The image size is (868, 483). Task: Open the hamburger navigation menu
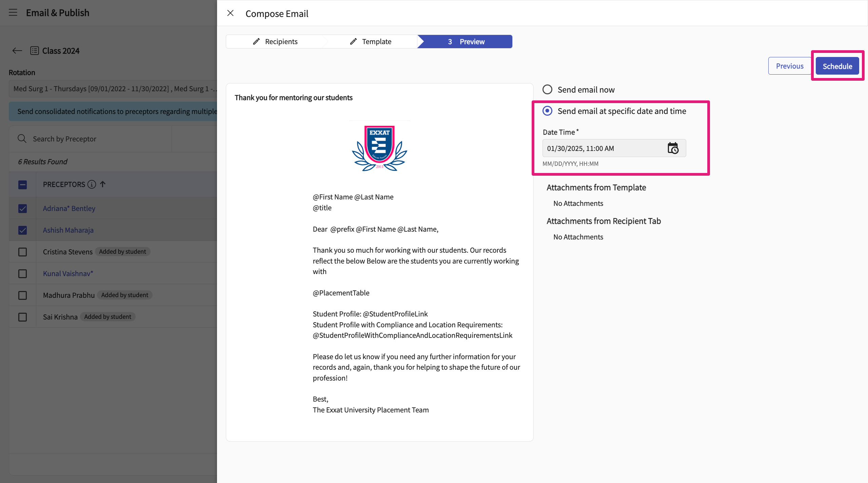13,13
